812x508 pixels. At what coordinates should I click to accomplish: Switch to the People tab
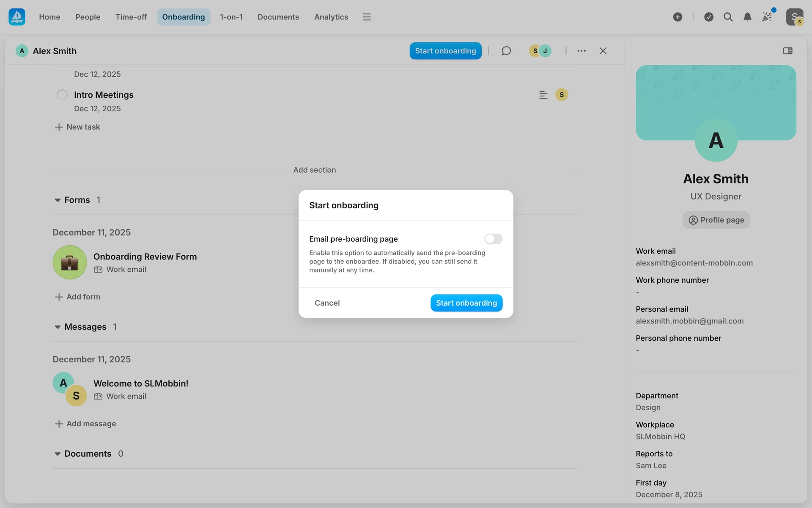[x=88, y=17]
